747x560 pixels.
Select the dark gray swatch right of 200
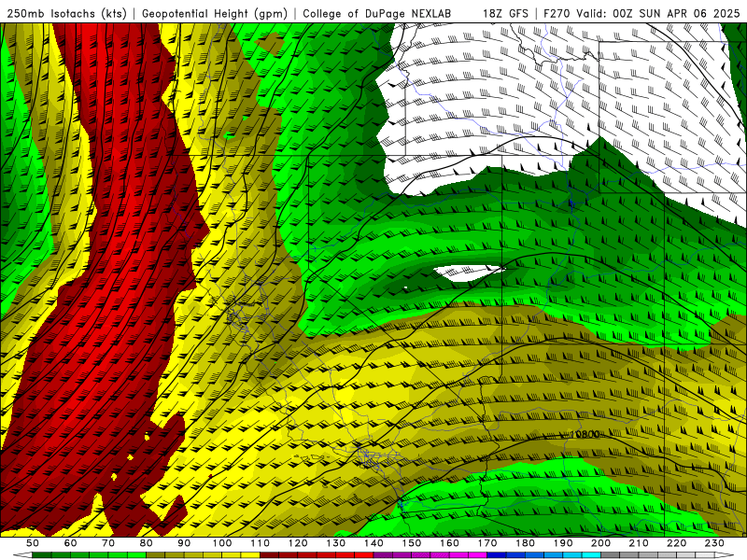click(x=611, y=555)
